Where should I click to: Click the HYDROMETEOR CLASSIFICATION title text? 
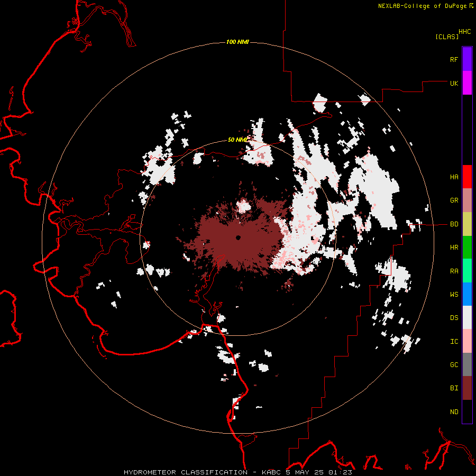(186, 472)
